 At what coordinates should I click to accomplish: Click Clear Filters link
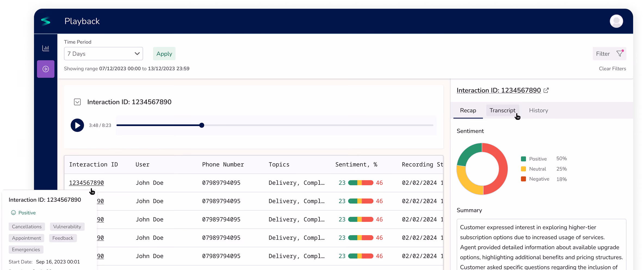pyautogui.click(x=612, y=69)
